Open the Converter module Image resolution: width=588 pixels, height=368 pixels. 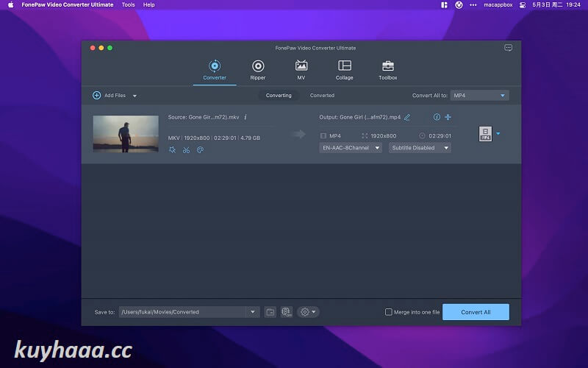[215, 70]
